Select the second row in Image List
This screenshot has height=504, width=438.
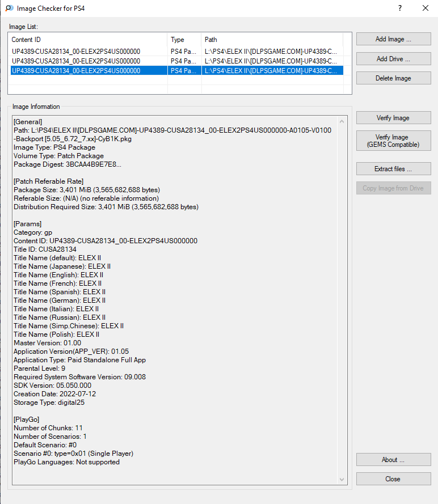177,61
